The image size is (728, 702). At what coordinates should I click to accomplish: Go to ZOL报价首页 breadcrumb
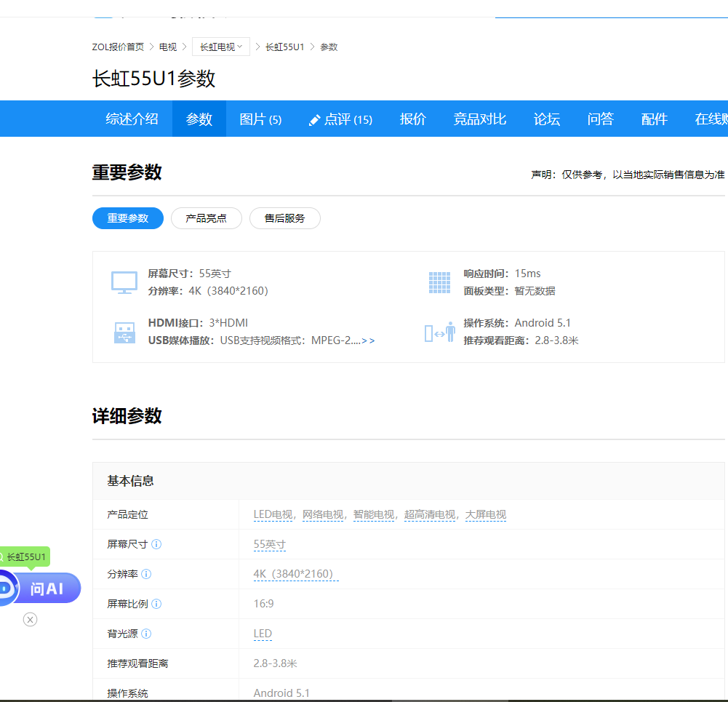click(118, 47)
